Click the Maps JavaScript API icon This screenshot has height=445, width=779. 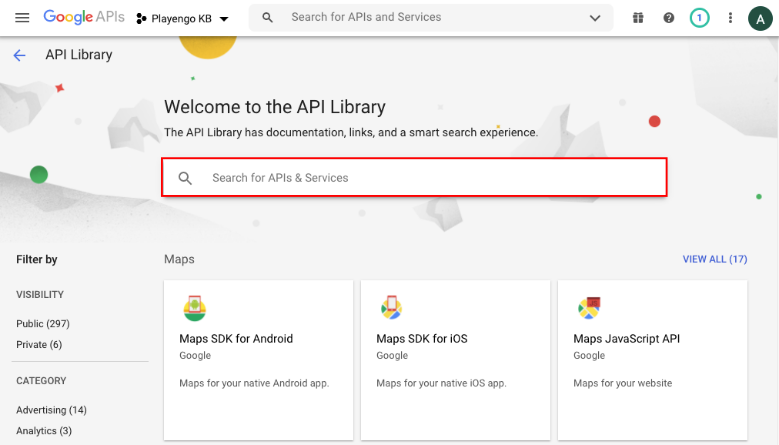(589, 308)
